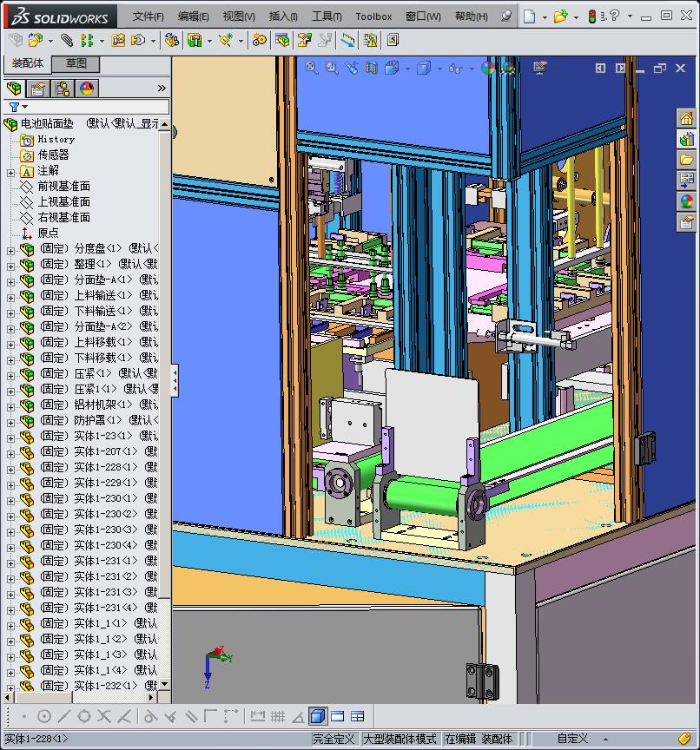The width and height of the screenshot is (700, 750).
Task: Expand the 分度盘<1> tree node
Action: coord(10,250)
